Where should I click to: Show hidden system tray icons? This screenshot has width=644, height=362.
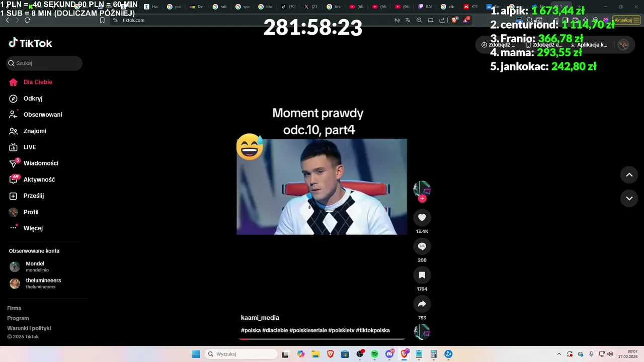tap(558, 354)
